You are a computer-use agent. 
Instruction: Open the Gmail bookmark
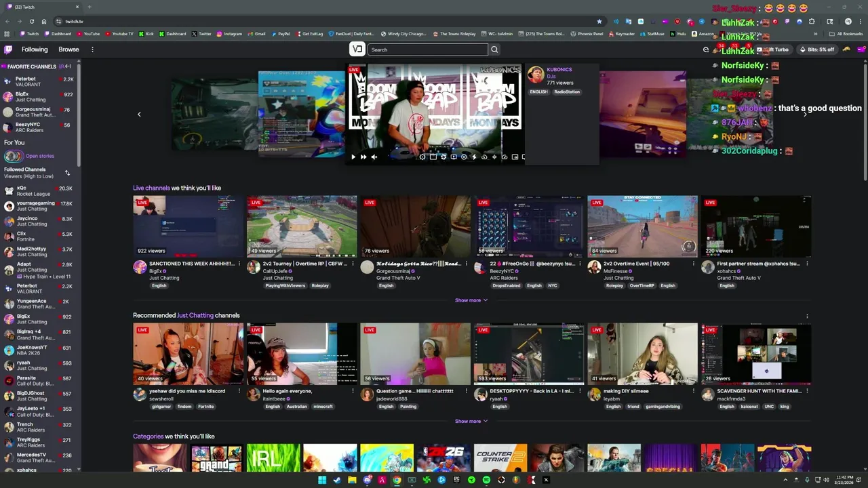point(256,33)
